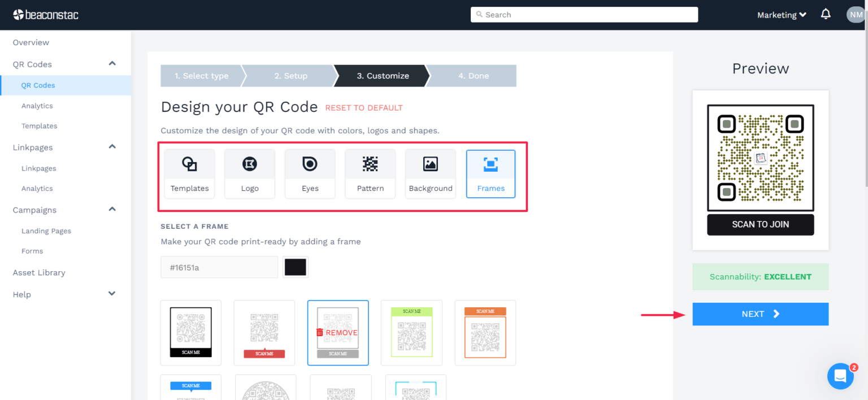Collapse the Linkpages sidebar section

pos(112,147)
